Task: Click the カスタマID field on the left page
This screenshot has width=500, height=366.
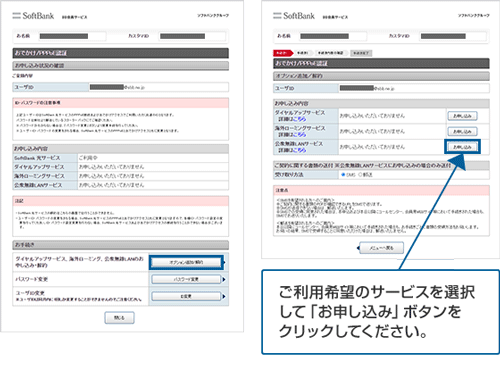Action: (192, 36)
